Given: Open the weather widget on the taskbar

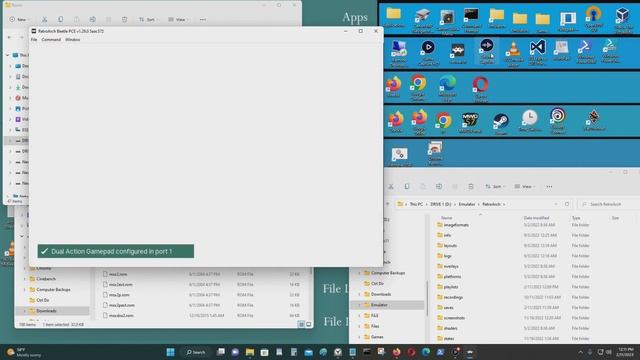Looking at the screenshot, I should point(24,352).
